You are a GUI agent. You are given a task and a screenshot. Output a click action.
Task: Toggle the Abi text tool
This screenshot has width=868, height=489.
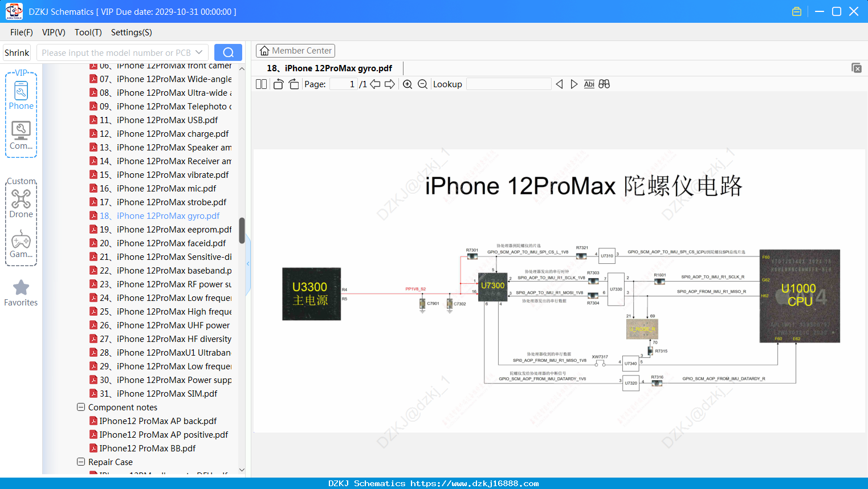[x=589, y=84]
